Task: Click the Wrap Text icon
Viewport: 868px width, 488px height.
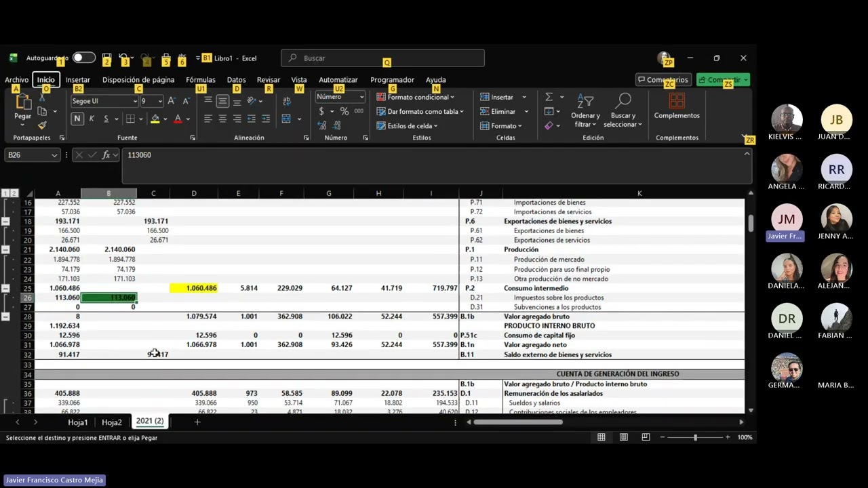Action: coord(287,101)
